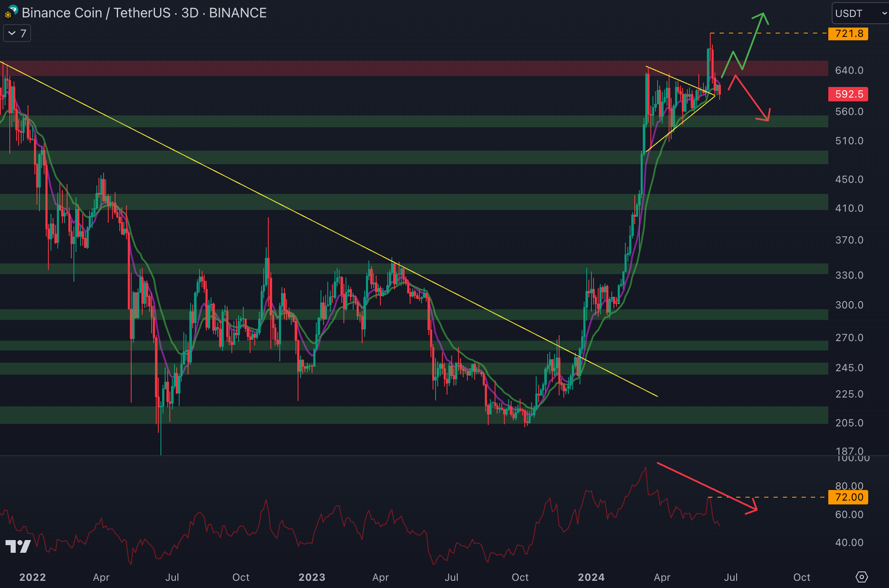Click the 2023 label on time axis
The height and width of the screenshot is (588, 889).
(312, 577)
